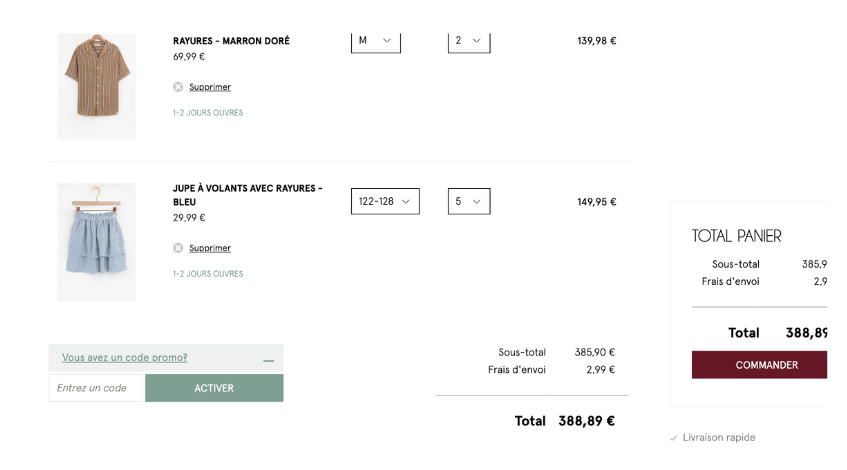Click Supprimer link under the skirt
Viewport: 847px width, 470px height.
point(210,248)
